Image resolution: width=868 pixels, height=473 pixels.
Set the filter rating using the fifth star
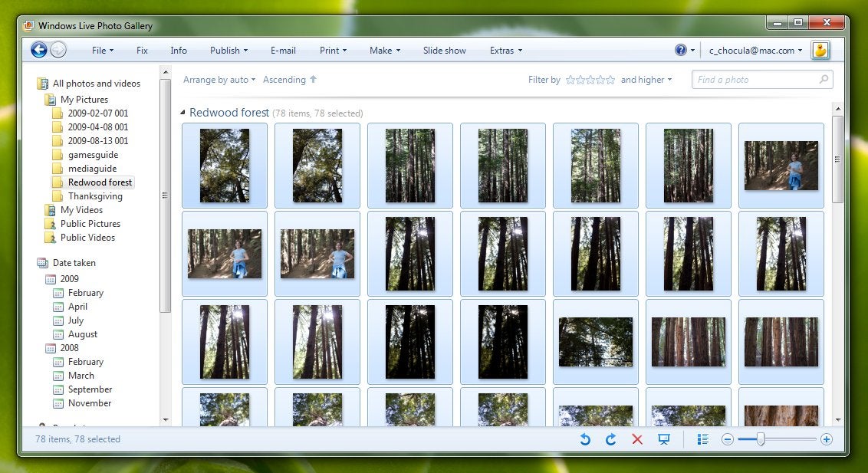[610, 80]
